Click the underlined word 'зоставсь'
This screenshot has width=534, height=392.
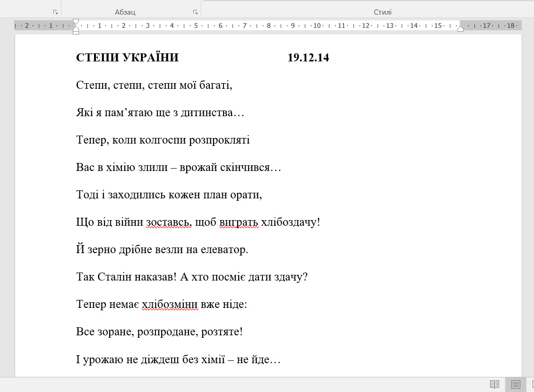point(168,222)
